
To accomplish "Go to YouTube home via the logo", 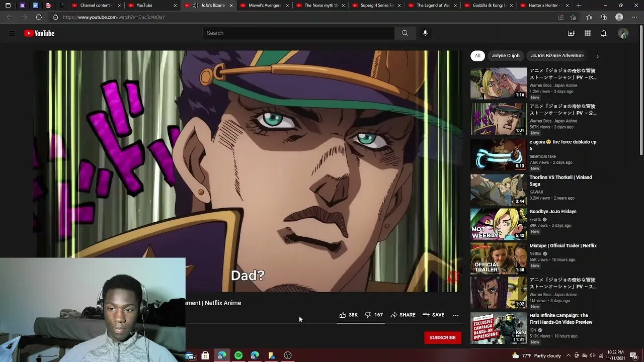I will pyautogui.click(x=39, y=33).
